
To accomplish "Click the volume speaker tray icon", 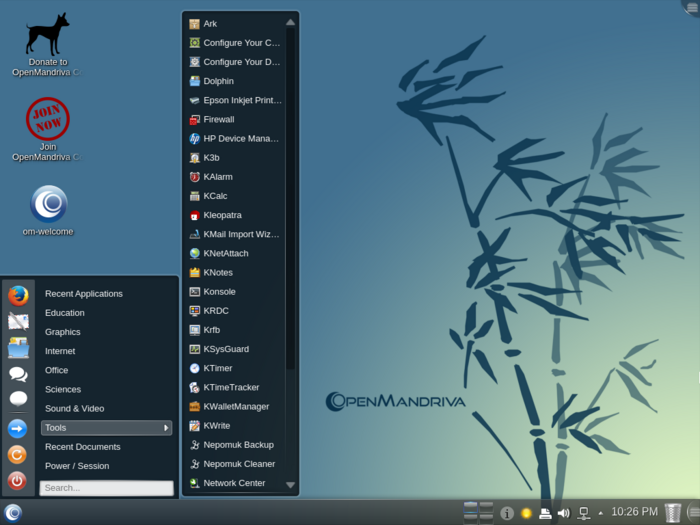I will click(563, 513).
